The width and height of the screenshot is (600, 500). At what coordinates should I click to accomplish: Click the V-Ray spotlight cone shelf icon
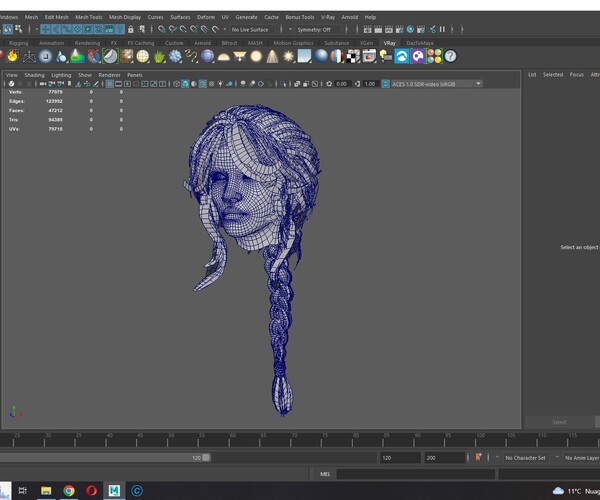[272, 57]
